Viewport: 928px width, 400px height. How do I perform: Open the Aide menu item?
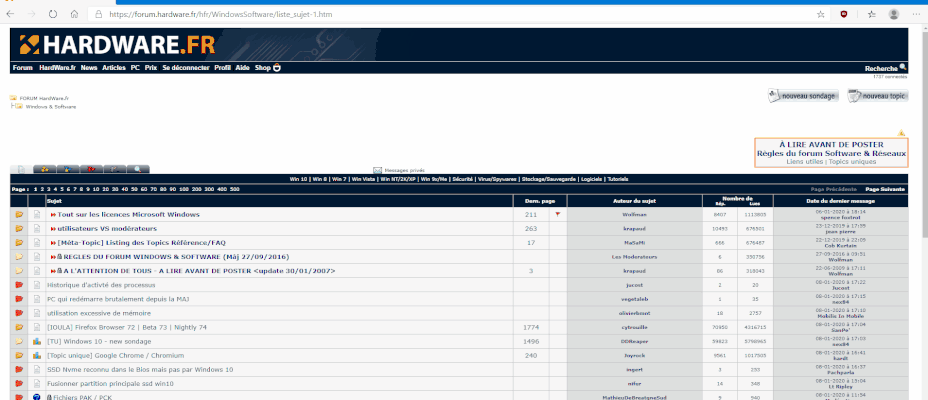point(242,68)
